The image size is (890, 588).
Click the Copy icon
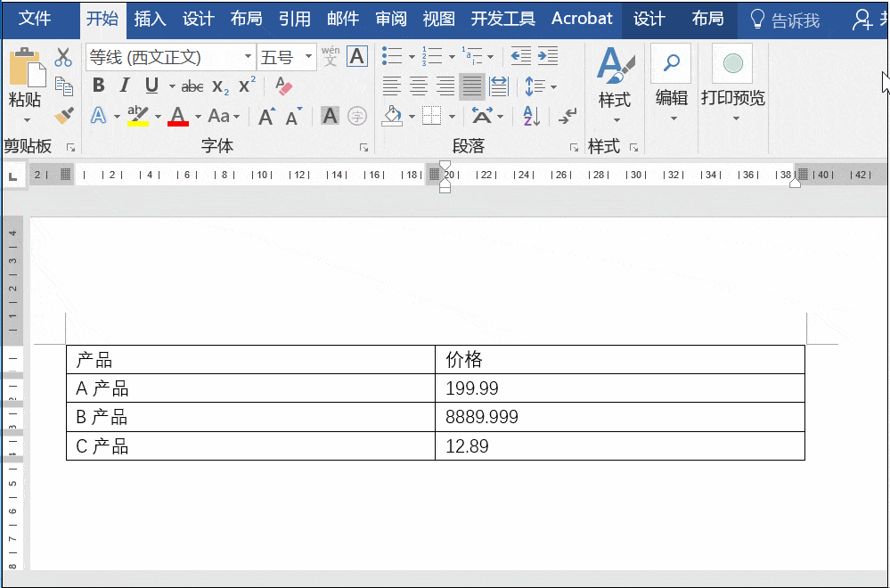(63, 86)
